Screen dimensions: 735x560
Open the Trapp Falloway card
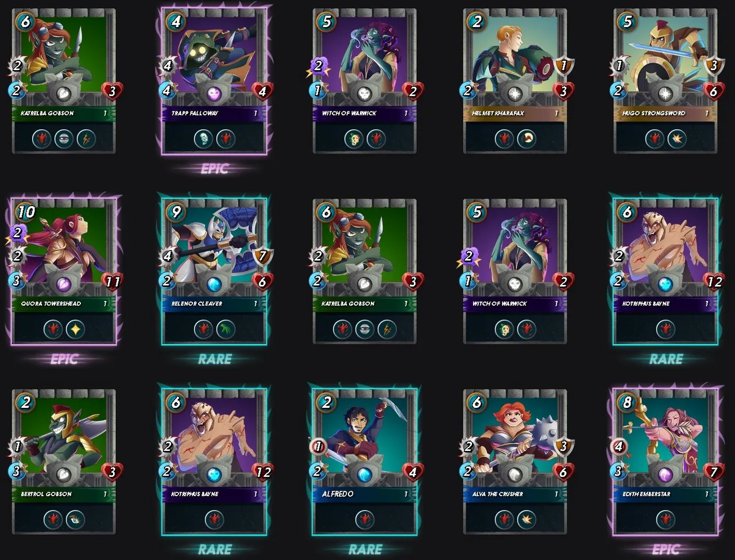pos(214,81)
